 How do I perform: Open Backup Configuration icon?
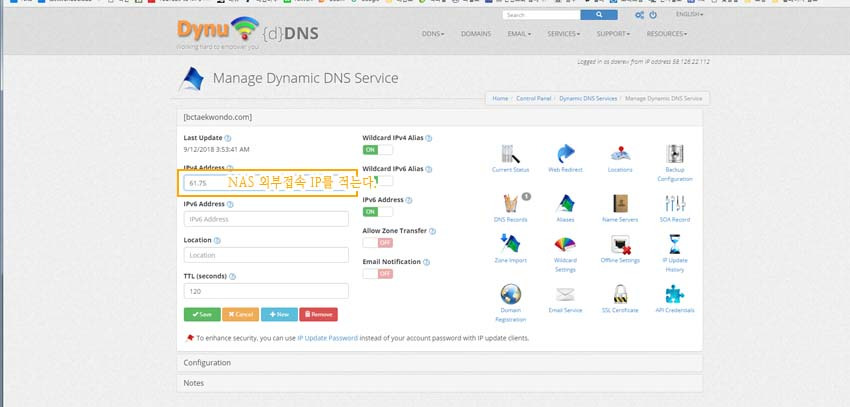click(675, 155)
